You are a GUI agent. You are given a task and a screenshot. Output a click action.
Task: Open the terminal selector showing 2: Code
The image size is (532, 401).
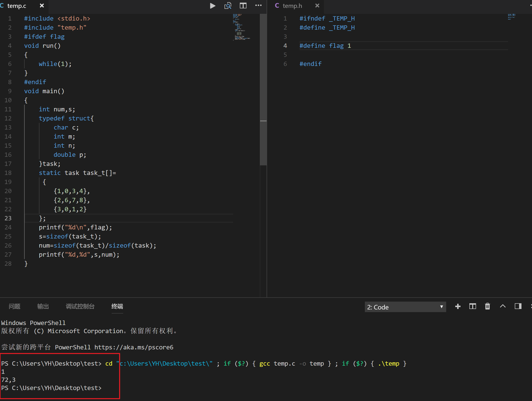405,307
